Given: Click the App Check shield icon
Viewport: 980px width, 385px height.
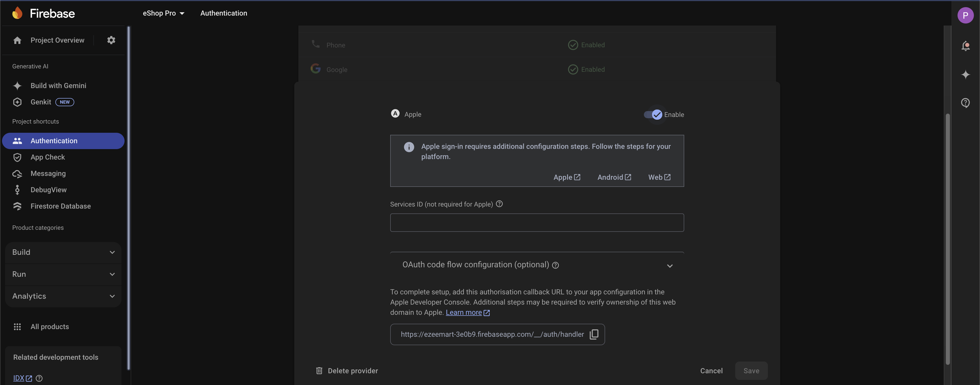Looking at the screenshot, I should 17,157.
